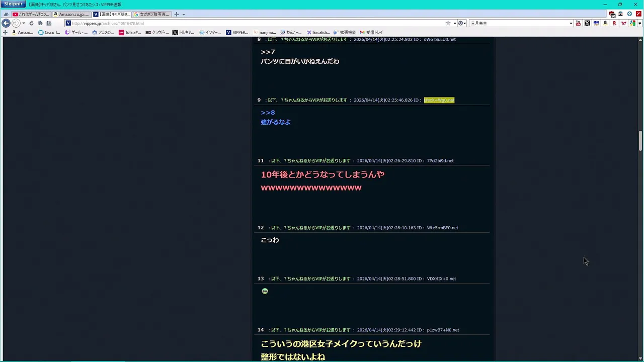
Task: Expand the search box dropdown arrow
Action: tap(571, 23)
